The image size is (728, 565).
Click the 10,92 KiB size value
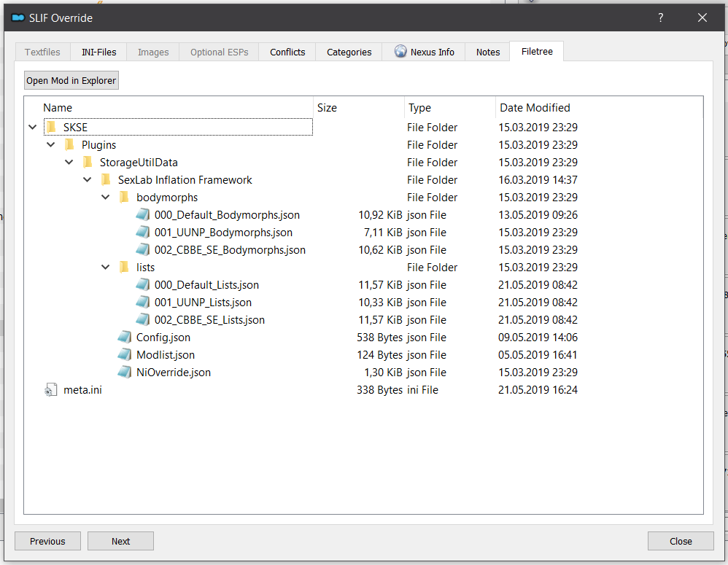pyautogui.click(x=380, y=215)
